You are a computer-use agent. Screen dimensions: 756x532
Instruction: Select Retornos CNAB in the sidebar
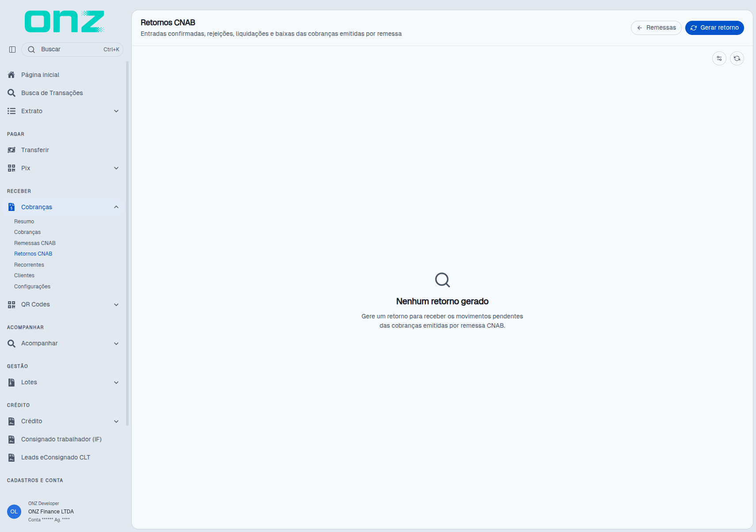tap(33, 254)
